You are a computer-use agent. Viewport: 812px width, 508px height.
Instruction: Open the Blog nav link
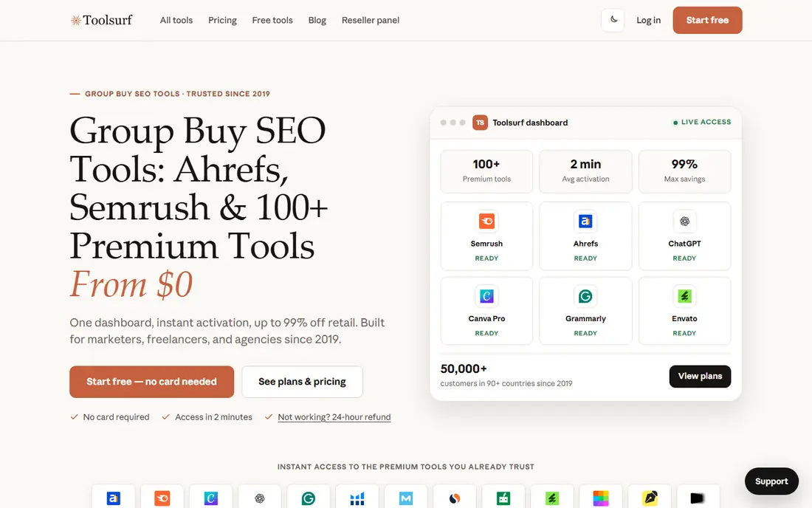(x=317, y=20)
